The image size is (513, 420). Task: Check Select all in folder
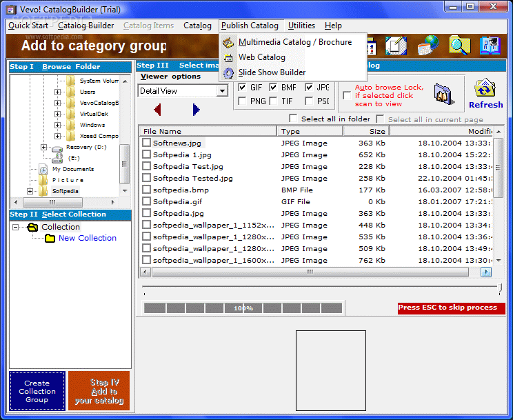click(x=293, y=118)
